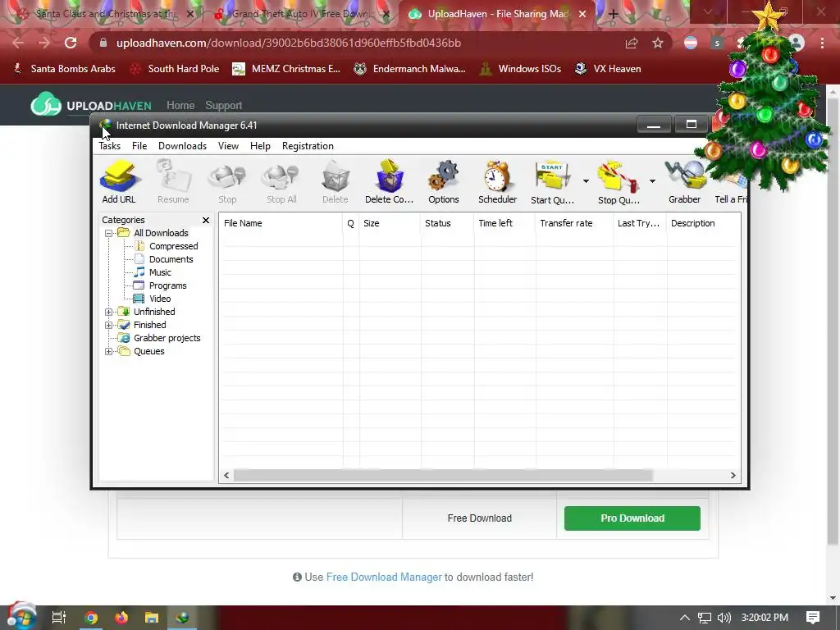
Task: Open the MEMZ Christmas bookmark
Action: (286, 69)
